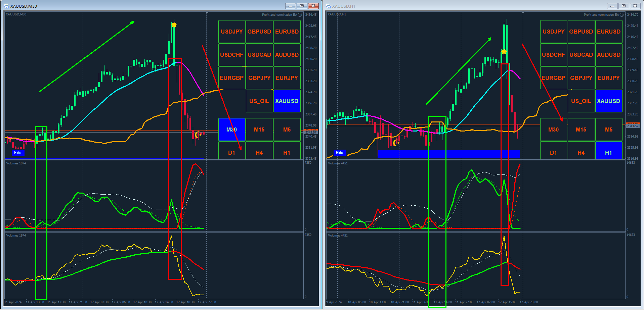Click the 2343.57 current price tag on M30 chart
This screenshot has width=644, height=310.
click(311, 133)
